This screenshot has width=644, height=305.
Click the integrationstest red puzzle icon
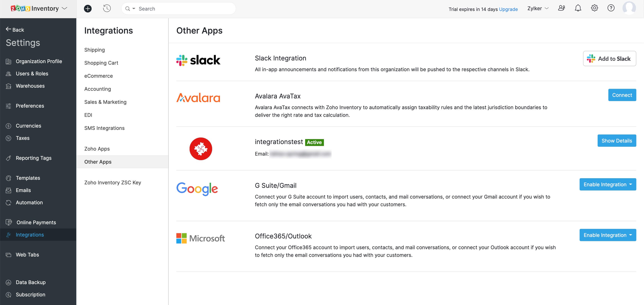pos(201,149)
